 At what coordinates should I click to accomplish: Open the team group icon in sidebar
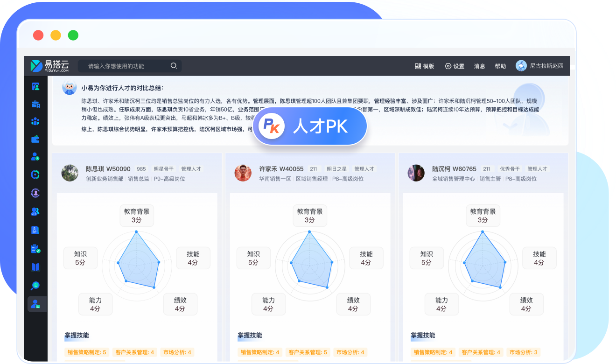35,121
